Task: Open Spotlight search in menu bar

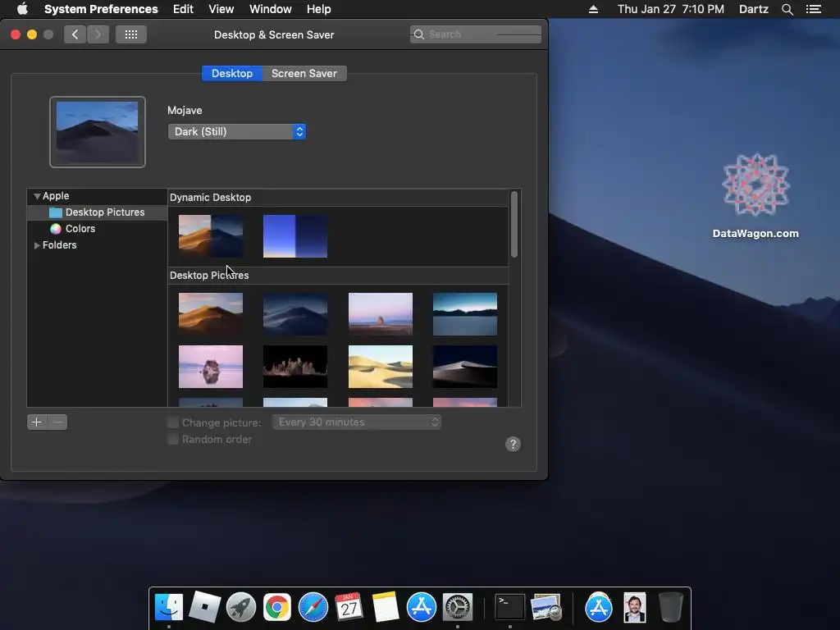Action: pyautogui.click(x=787, y=9)
